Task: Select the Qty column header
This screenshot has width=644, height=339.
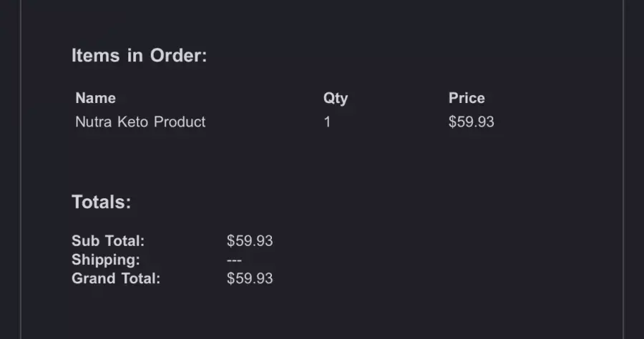Action: [x=336, y=99]
